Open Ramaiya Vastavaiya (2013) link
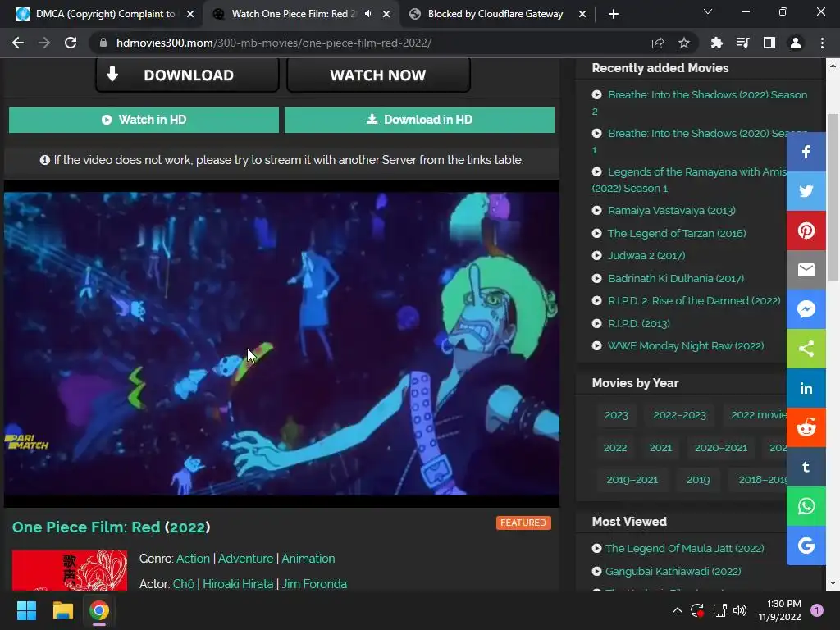The height and width of the screenshot is (630, 840). click(671, 211)
